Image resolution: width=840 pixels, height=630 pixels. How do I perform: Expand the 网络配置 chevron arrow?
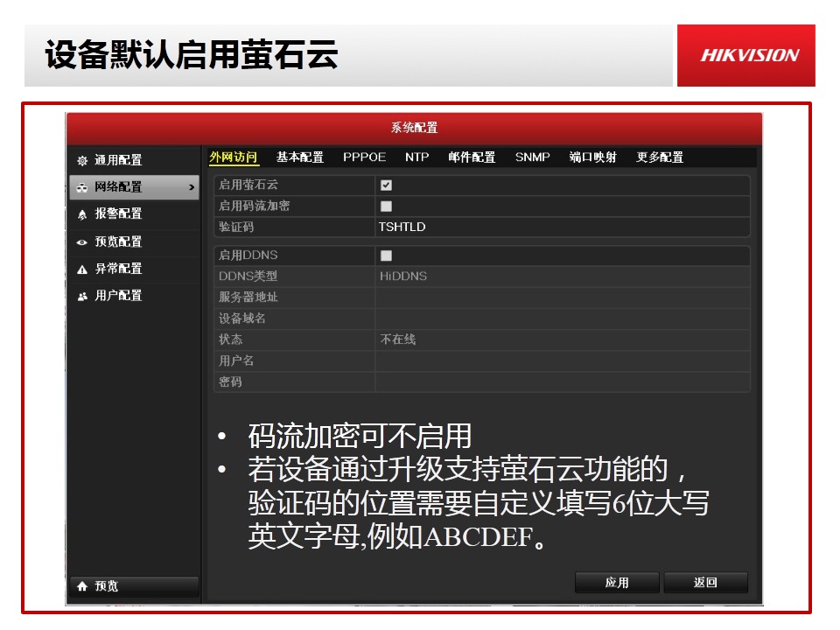[192, 187]
